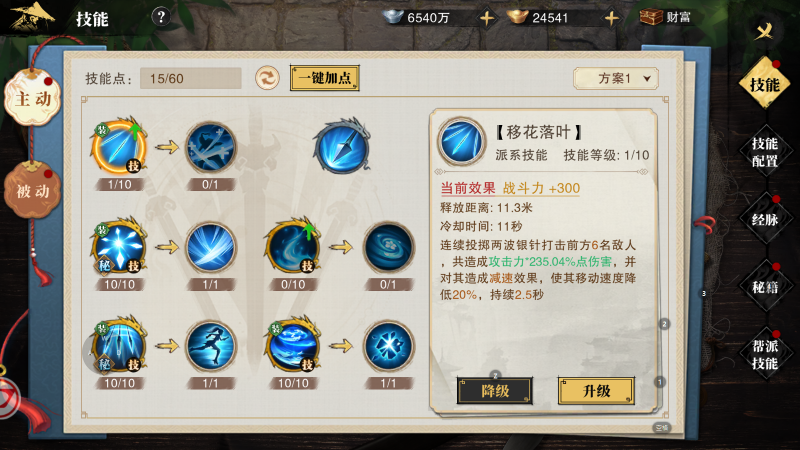
Task: Expand the 方案1 scheme dropdown
Action: click(x=616, y=79)
